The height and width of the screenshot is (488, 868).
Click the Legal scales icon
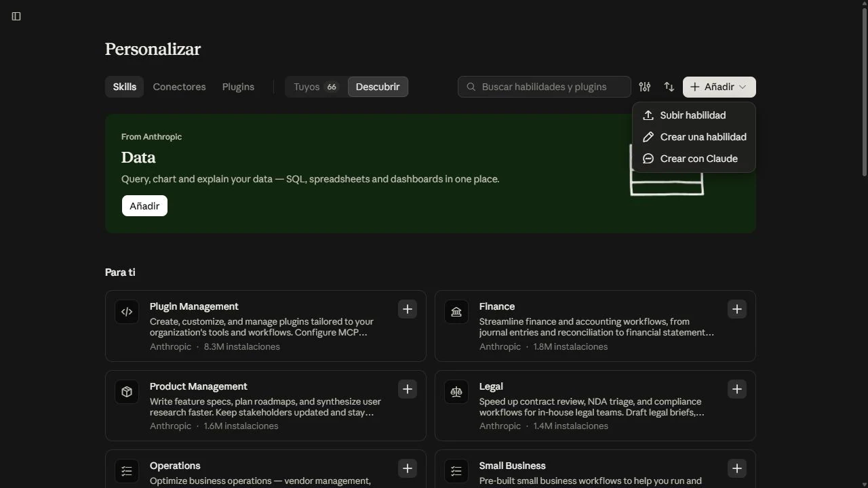click(456, 392)
